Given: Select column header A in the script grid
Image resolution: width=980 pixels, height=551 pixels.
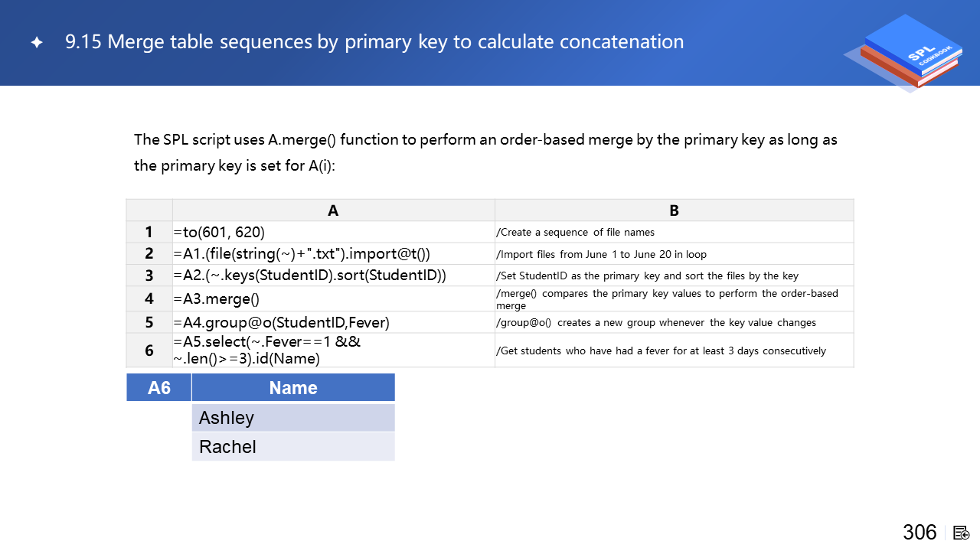Looking at the screenshot, I should point(333,210).
